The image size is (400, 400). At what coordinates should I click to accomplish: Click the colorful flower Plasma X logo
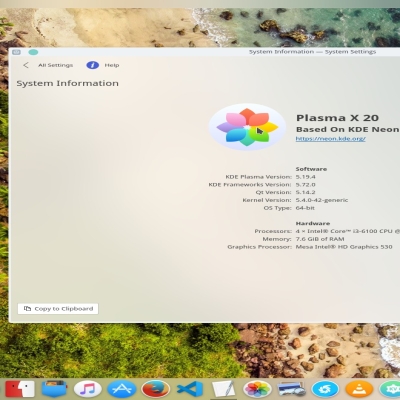[247, 127]
